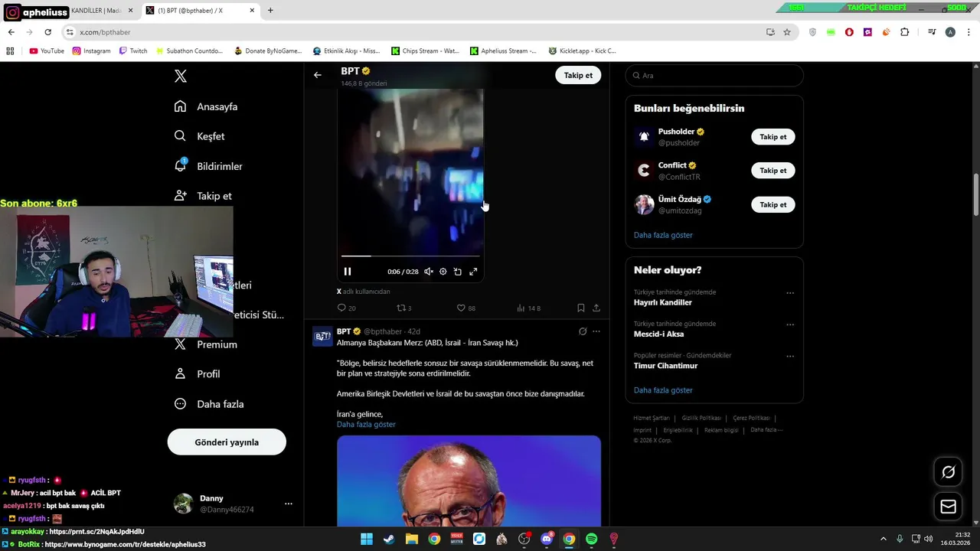Click the x.com address bar
Viewport: 980px width, 551px height.
(413, 32)
